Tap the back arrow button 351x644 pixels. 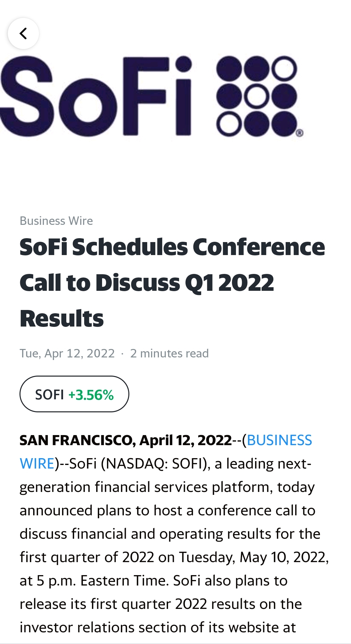coord(23,33)
